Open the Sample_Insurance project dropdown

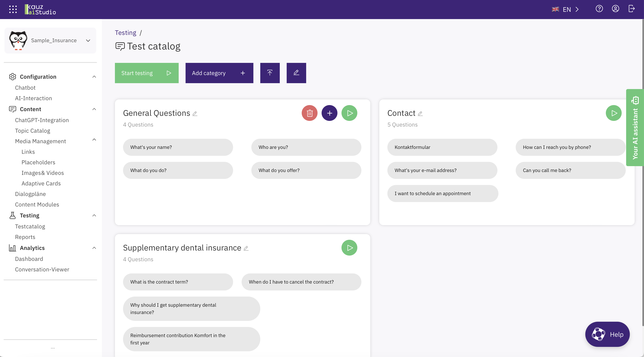(x=88, y=41)
